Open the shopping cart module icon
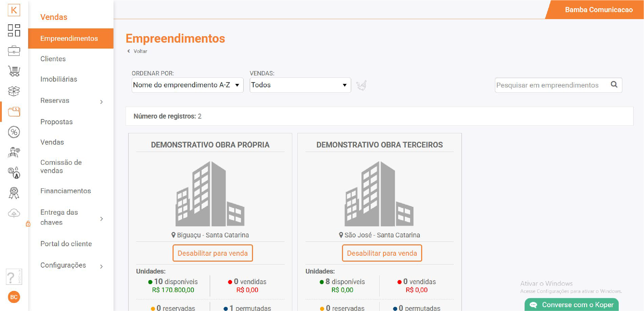 pos(14,71)
